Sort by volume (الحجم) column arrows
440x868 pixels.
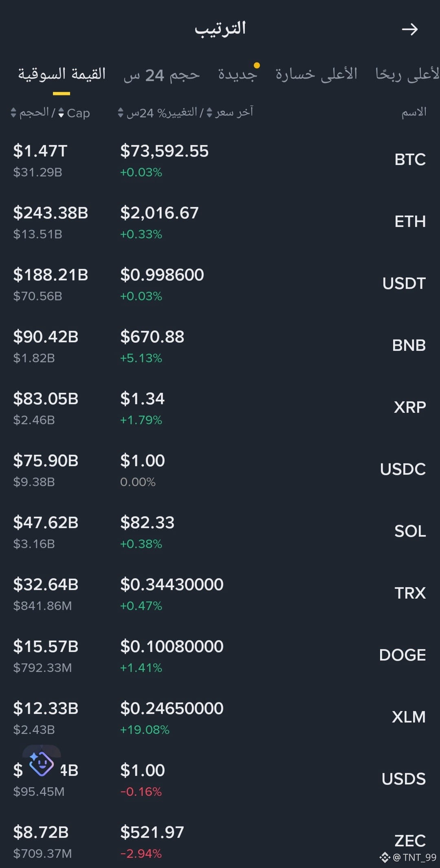[x=13, y=113]
